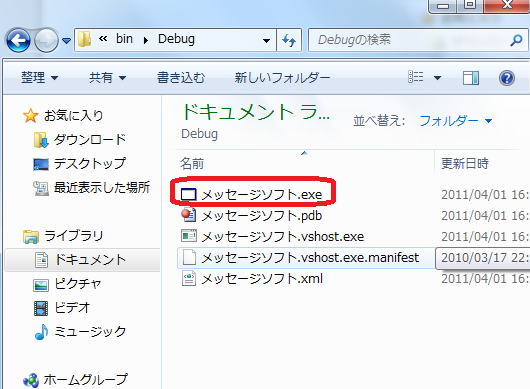Click the change view icon
530x389 pixels.
pyautogui.click(x=415, y=77)
